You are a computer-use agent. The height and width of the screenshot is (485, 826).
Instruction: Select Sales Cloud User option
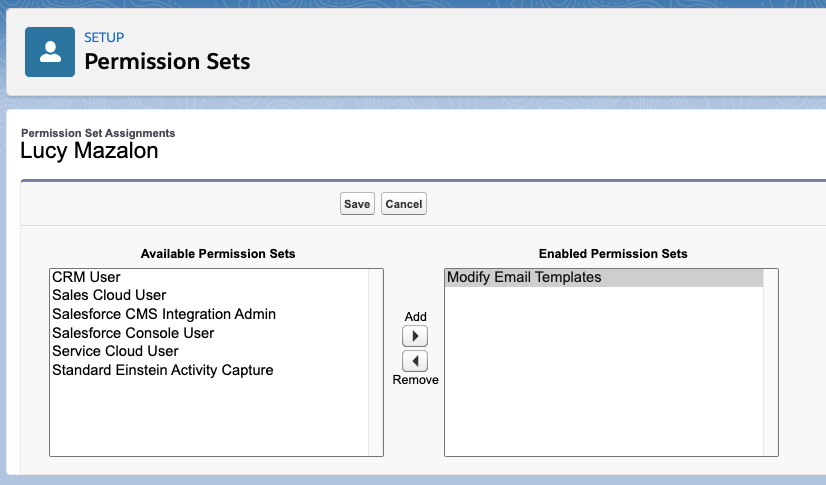point(209,295)
